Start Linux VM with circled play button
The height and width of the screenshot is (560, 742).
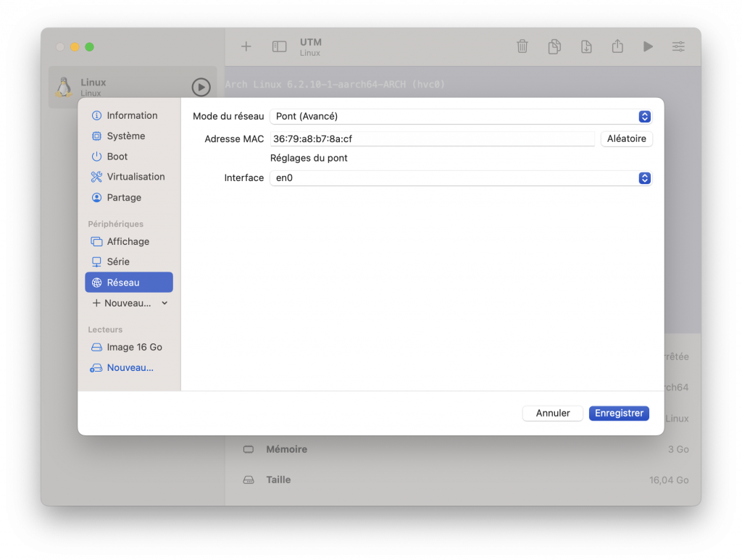pyautogui.click(x=201, y=88)
